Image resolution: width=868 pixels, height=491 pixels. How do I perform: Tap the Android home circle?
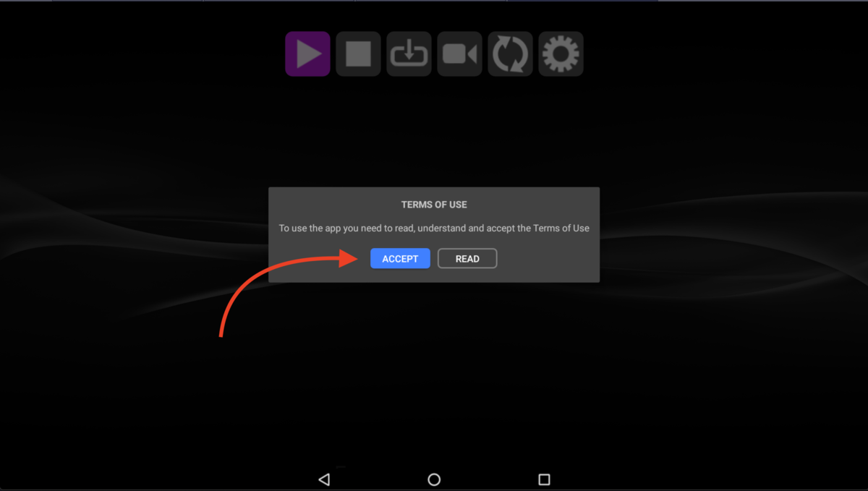pyautogui.click(x=434, y=479)
